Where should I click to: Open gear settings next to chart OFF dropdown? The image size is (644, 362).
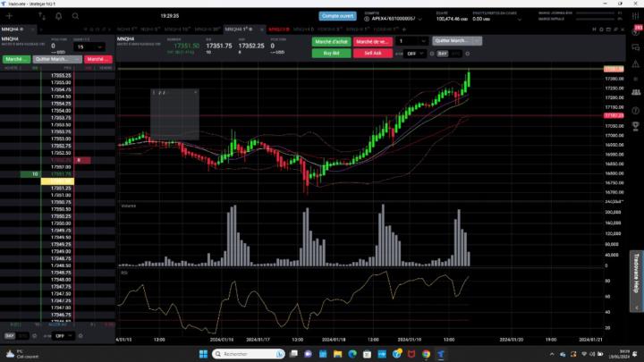[x=432, y=54]
